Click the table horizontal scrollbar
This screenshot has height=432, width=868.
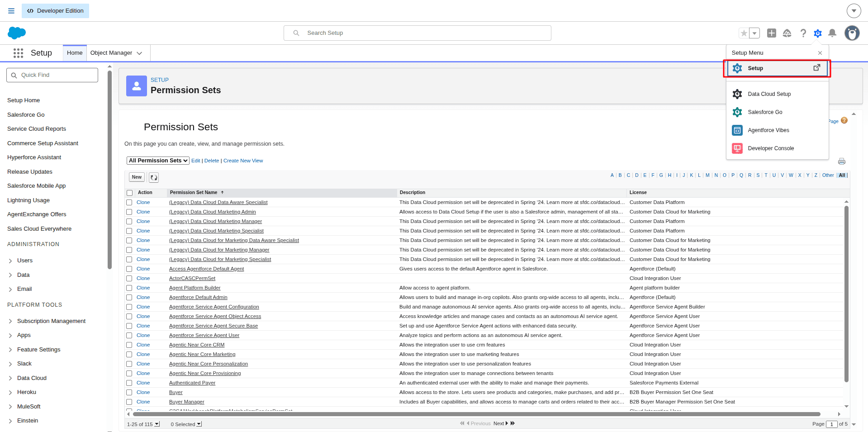477,414
